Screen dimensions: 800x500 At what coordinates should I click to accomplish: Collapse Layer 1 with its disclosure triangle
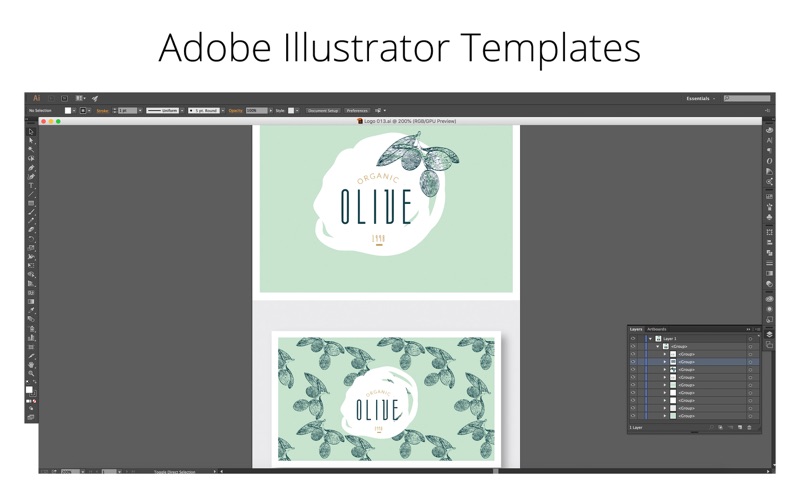[x=650, y=339]
